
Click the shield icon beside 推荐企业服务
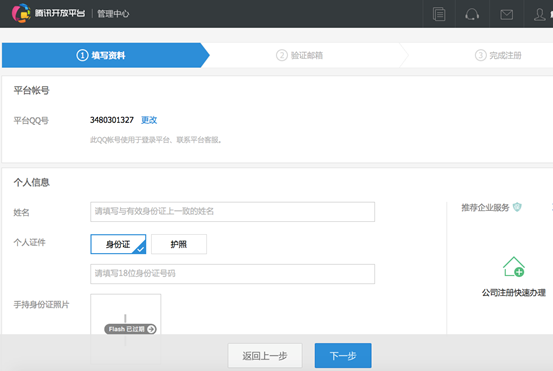coord(517,207)
